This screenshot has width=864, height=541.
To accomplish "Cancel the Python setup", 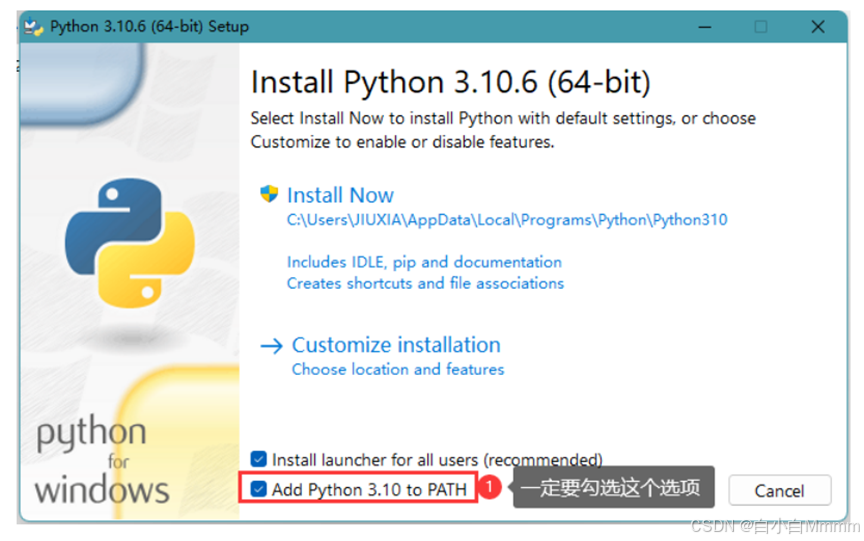I will coord(779,490).
